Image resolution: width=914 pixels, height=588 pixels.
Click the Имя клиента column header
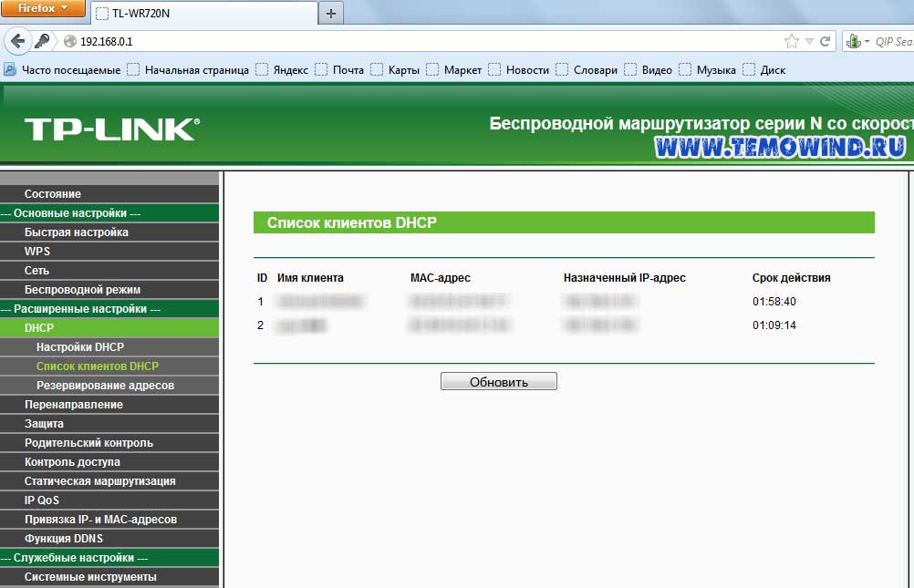tap(311, 278)
